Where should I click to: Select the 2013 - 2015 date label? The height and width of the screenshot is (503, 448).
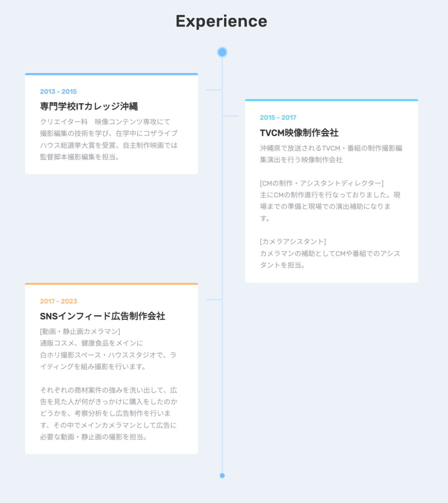[x=58, y=91]
